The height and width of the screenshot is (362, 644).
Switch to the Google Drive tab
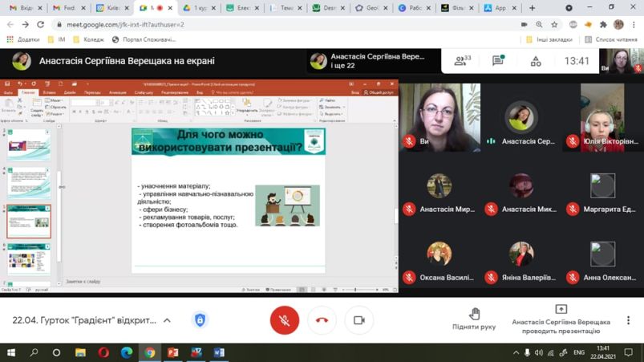point(199,8)
